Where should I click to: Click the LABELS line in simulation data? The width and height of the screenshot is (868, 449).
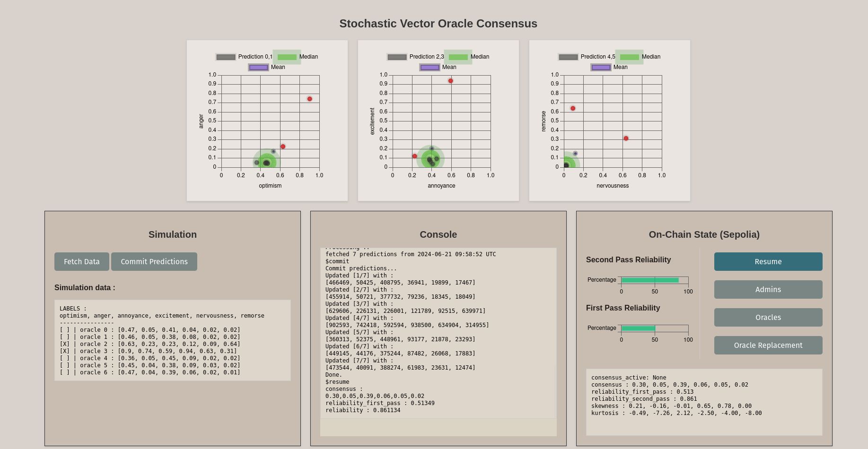click(73, 309)
